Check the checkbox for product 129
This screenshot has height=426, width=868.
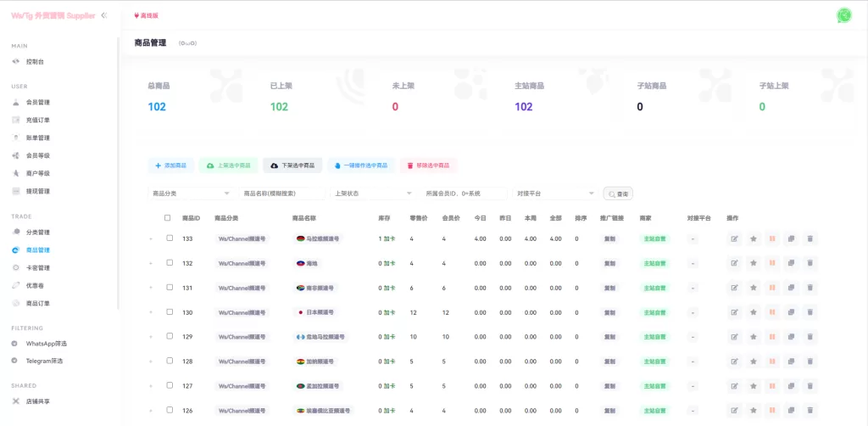[x=170, y=336]
